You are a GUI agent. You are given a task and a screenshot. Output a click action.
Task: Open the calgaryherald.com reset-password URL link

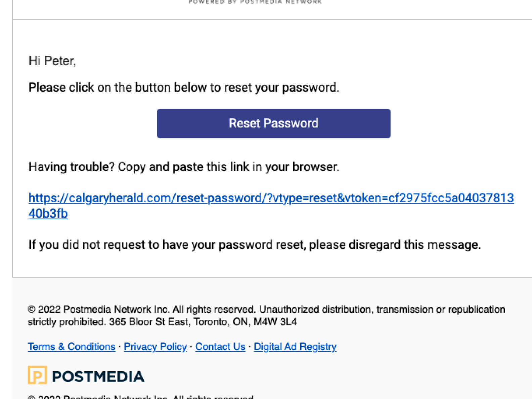(x=271, y=198)
